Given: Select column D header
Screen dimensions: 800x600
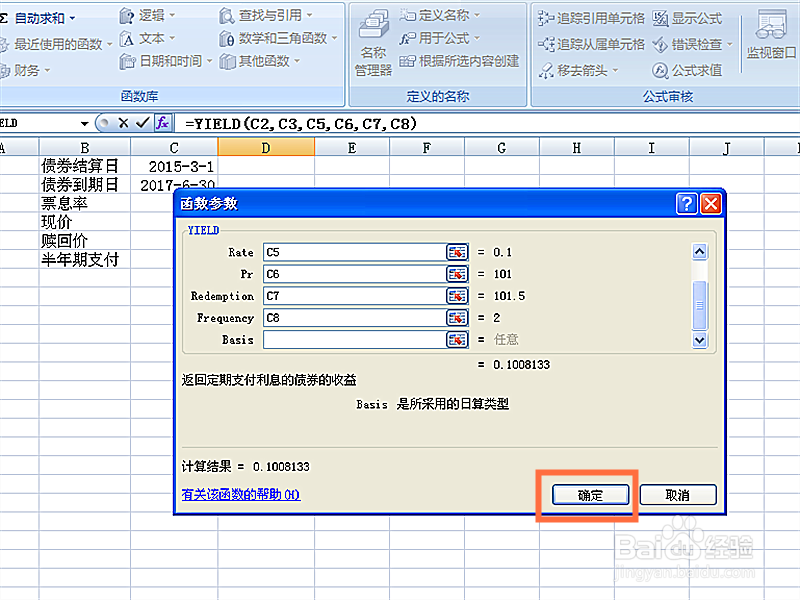Looking at the screenshot, I should 266,148.
